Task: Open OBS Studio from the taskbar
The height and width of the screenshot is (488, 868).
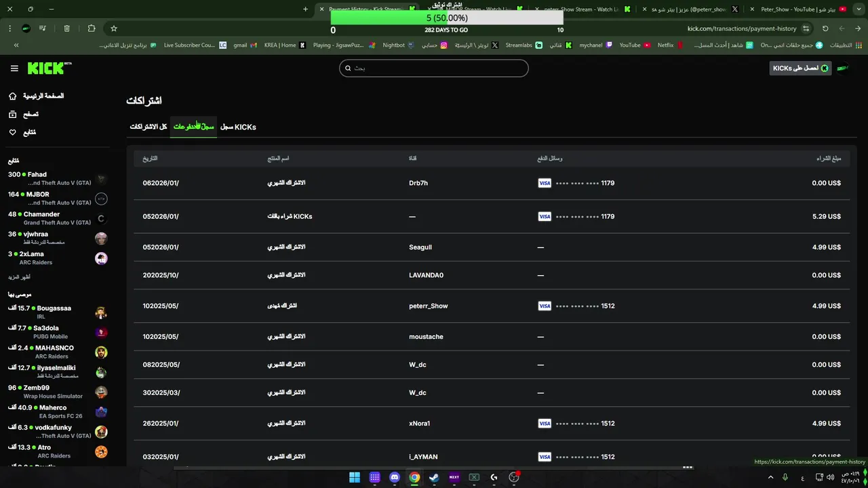Action: [514, 477]
